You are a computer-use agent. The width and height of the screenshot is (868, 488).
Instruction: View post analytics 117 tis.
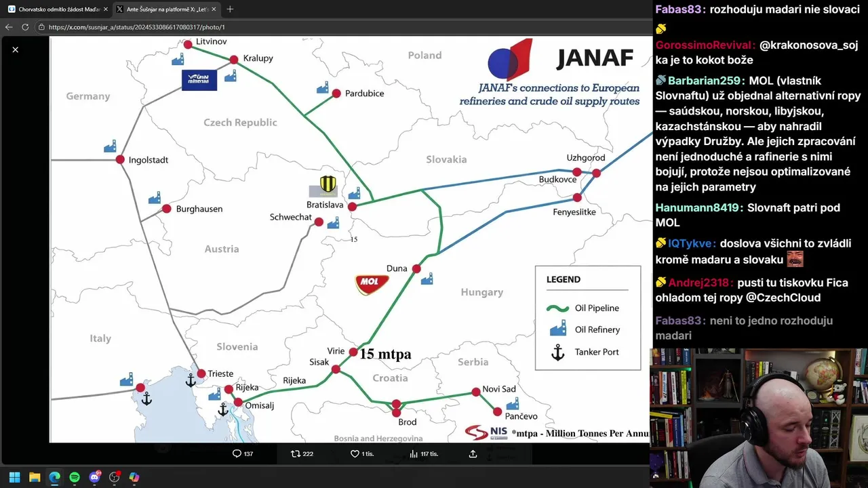click(425, 453)
